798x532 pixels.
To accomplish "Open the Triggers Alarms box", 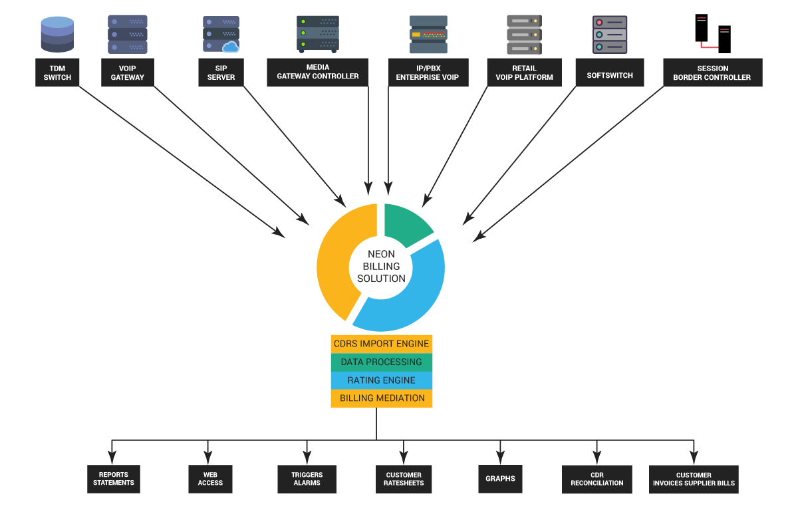I will 307,479.
